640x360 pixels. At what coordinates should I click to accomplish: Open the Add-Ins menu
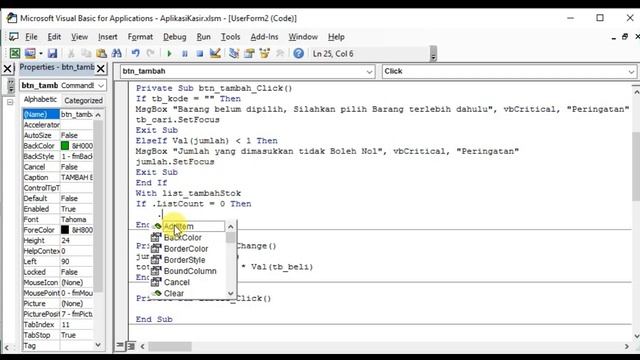coord(264,37)
